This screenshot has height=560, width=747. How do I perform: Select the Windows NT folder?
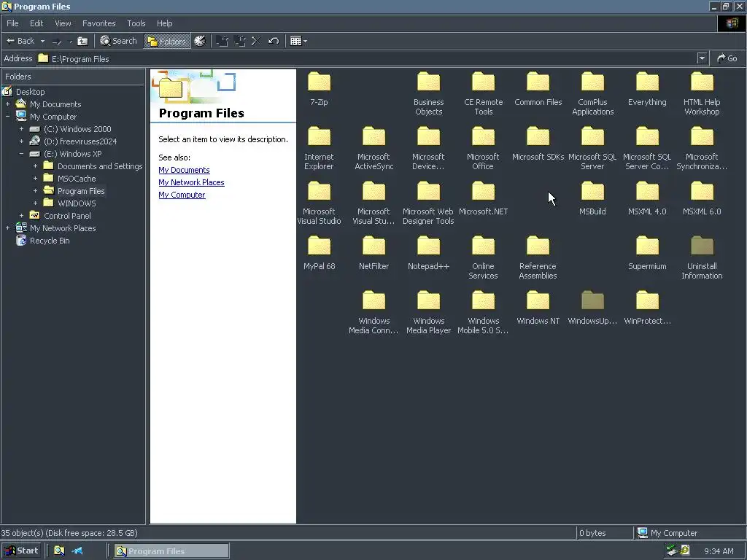click(x=538, y=308)
